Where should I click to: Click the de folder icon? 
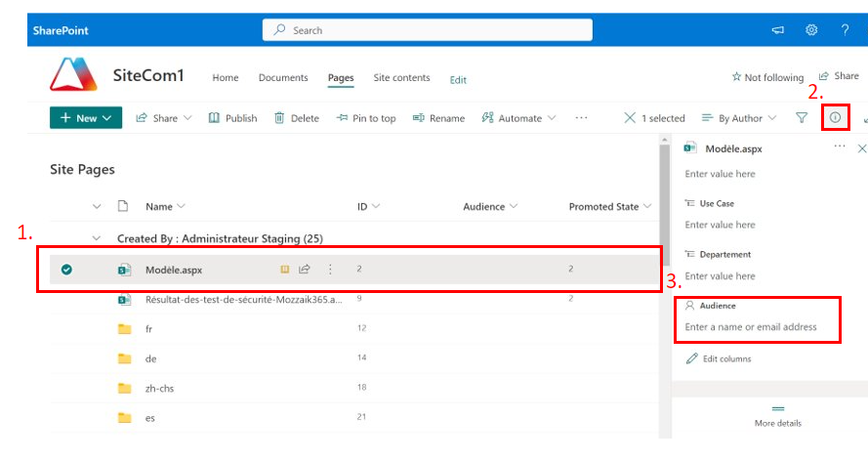tap(125, 358)
